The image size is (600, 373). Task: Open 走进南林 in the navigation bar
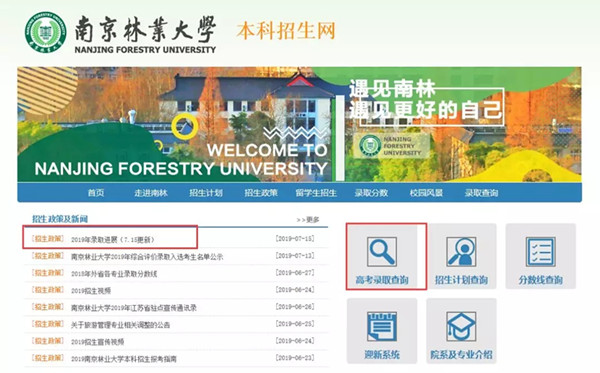pos(151,193)
